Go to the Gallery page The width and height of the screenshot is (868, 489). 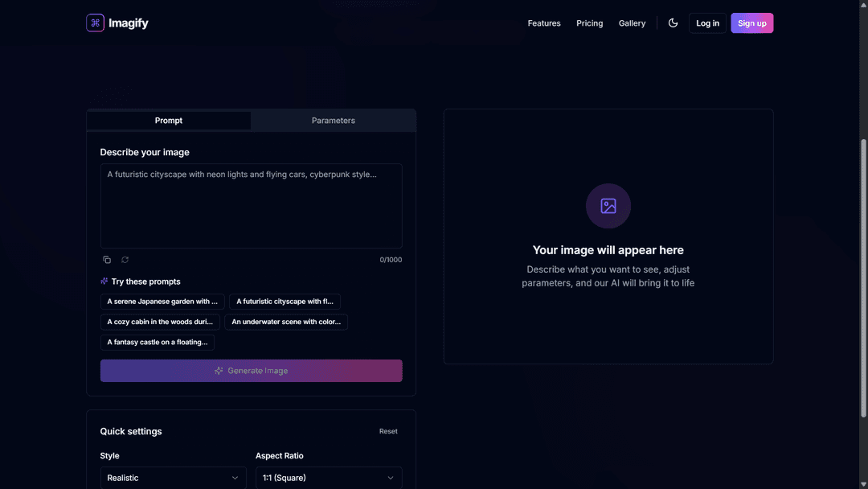[633, 23]
